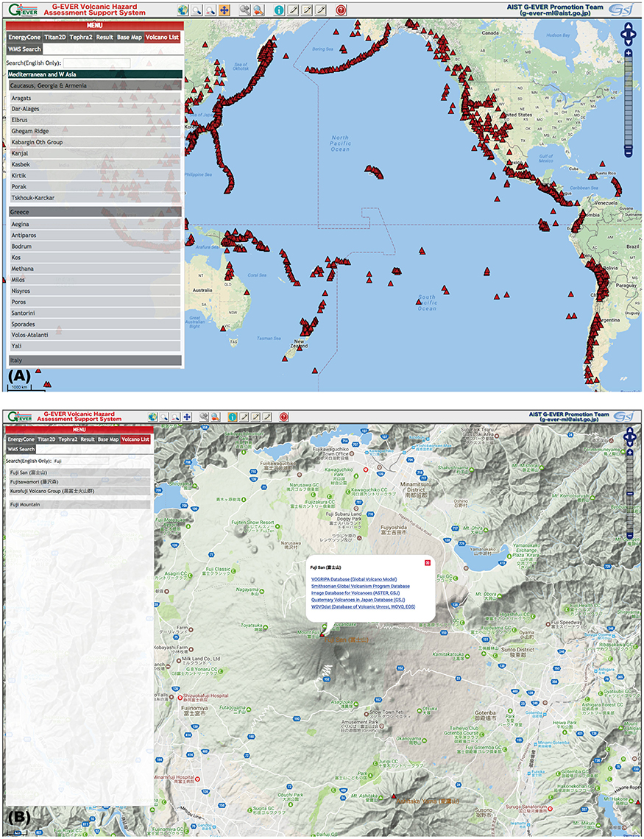Viewport: 644px width, 839px height.
Task: Collapse the Caucasus, Georgia & Armenia group
Action: pos(95,85)
